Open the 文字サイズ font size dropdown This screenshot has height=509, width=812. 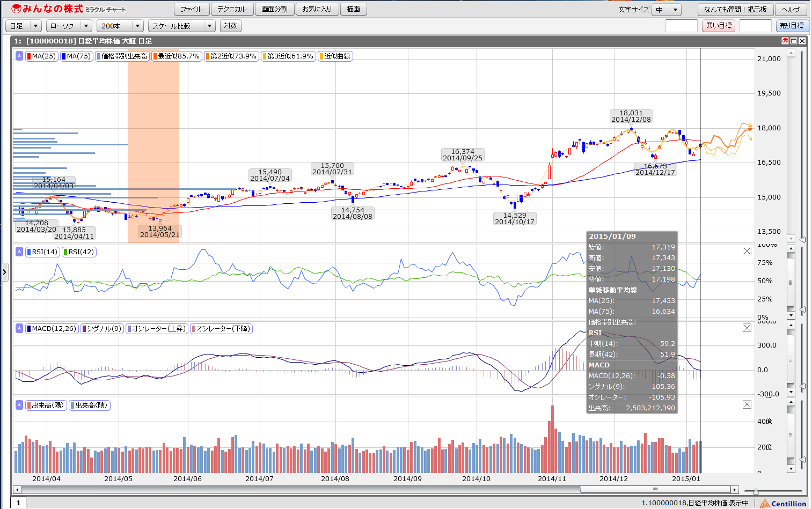click(x=666, y=10)
